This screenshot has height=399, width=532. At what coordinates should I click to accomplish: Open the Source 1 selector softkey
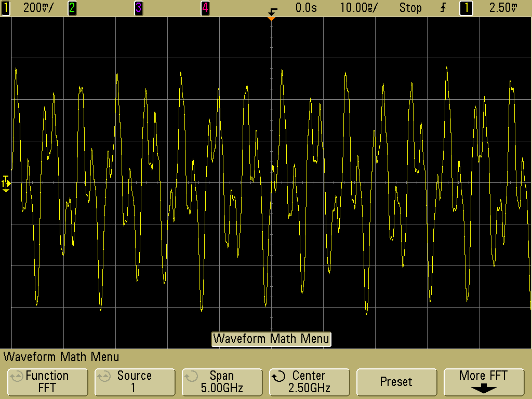[134, 381]
